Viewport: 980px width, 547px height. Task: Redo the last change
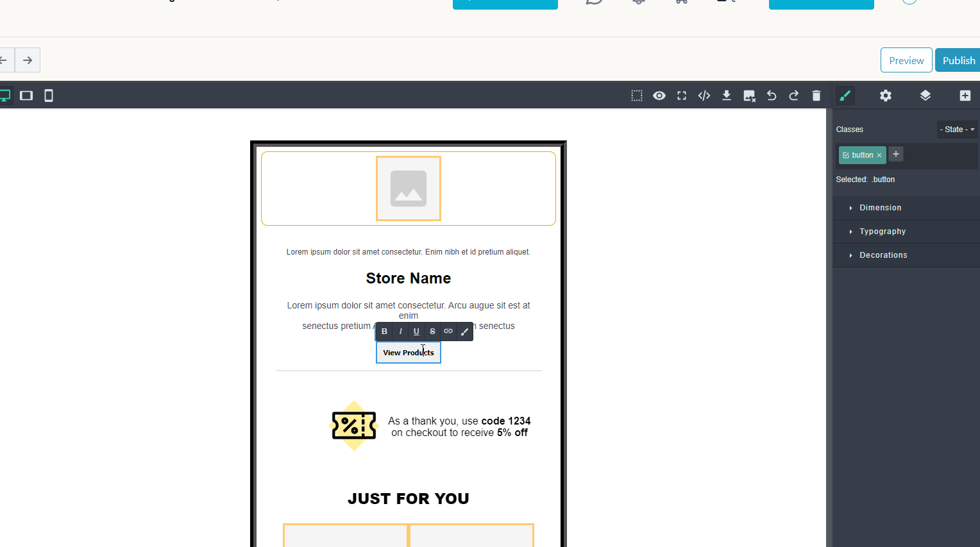tap(794, 96)
